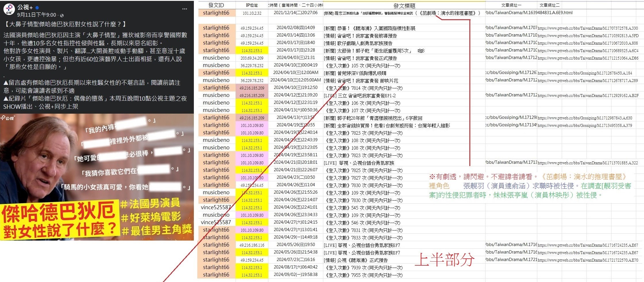Select the date cell 2024/04/26(五)11:04
This screenshot has height=282, width=644.
tap(296, 185)
